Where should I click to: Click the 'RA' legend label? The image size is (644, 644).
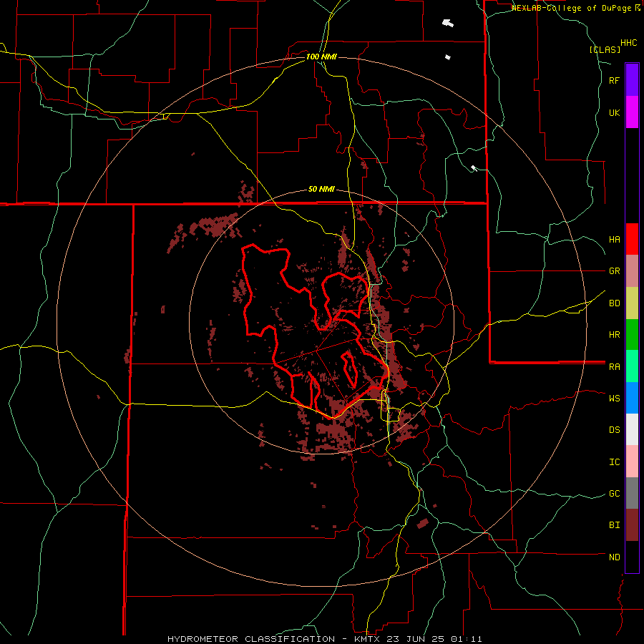(614, 367)
